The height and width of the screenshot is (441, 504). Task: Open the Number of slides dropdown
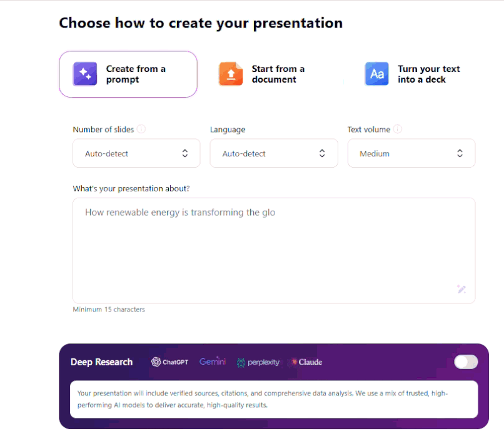[136, 153]
